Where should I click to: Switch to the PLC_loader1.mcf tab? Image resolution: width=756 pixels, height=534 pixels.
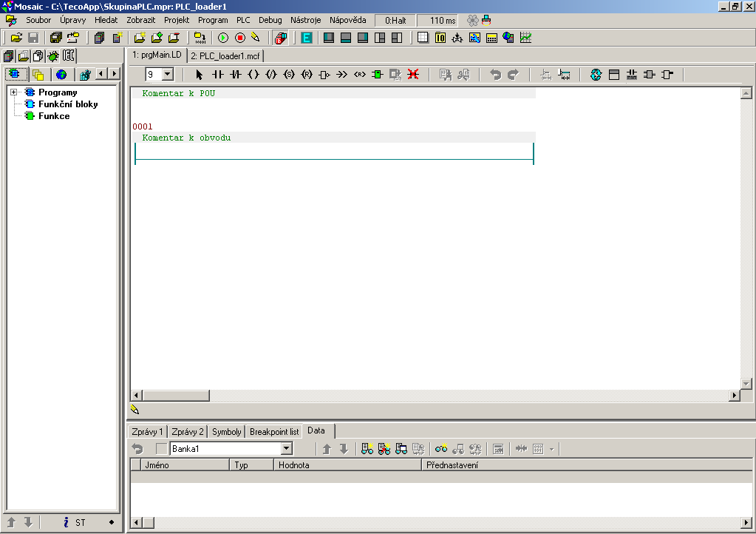[x=225, y=56]
